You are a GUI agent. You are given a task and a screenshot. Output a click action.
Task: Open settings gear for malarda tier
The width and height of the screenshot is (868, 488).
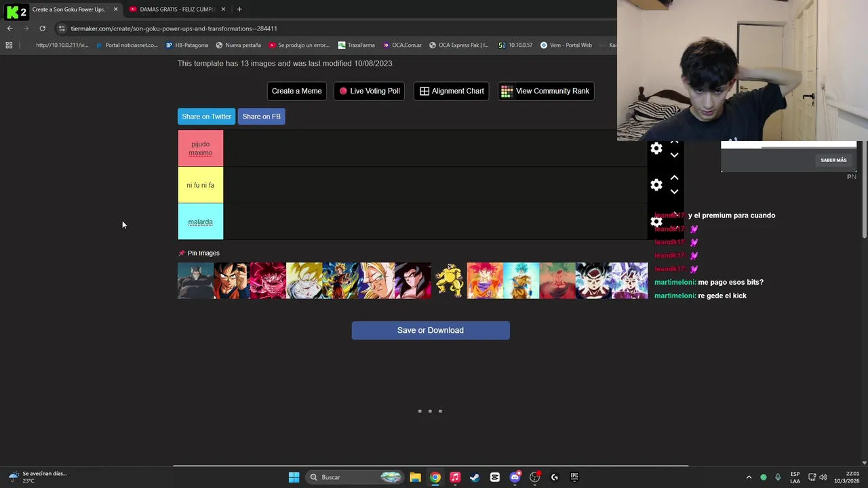coord(656,222)
